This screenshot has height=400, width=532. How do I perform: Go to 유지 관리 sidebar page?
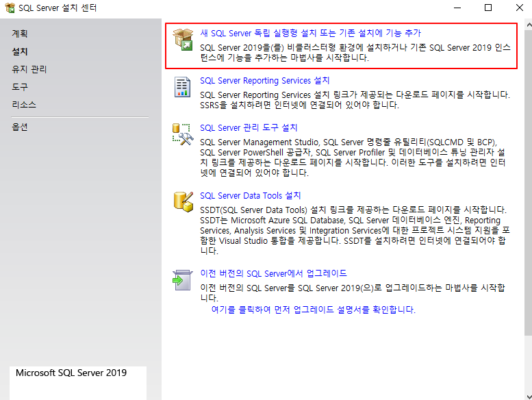(29, 69)
